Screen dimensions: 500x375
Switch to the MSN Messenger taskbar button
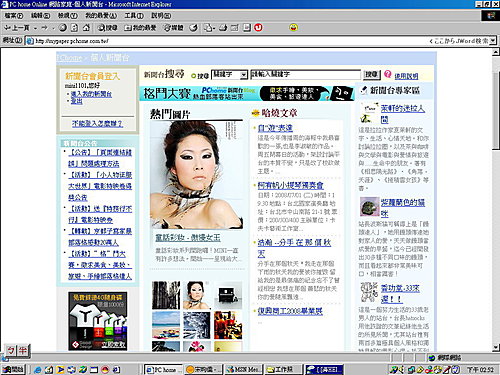[244, 369]
